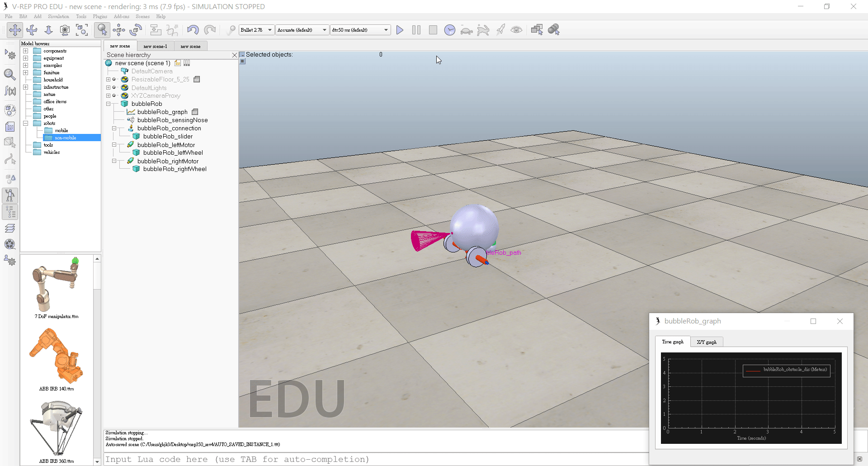The height and width of the screenshot is (466, 868).
Task: Select the Time graph tab
Action: 673,342
